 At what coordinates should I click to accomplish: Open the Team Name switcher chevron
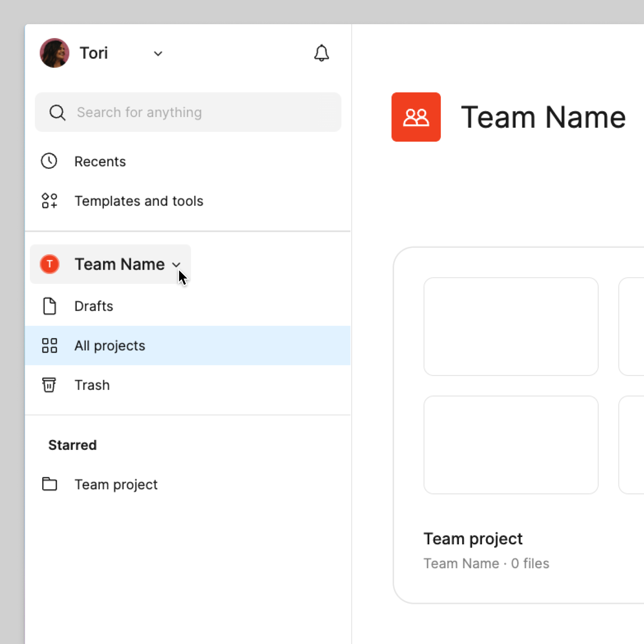(176, 265)
